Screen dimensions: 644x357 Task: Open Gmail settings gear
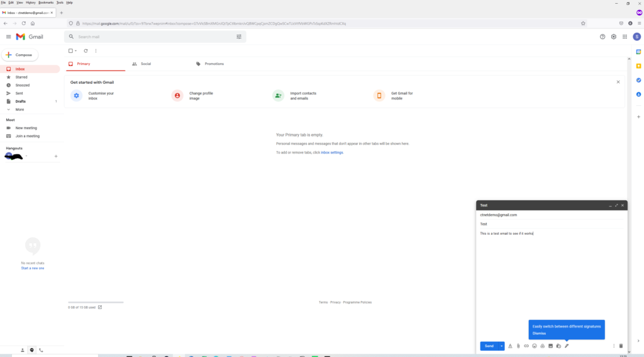click(x=614, y=37)
